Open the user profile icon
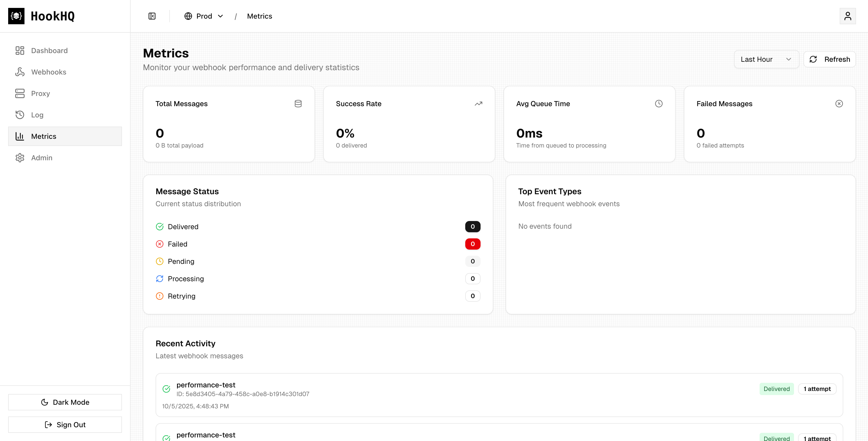This screenshot has width=868, height=441. point(847,16)
